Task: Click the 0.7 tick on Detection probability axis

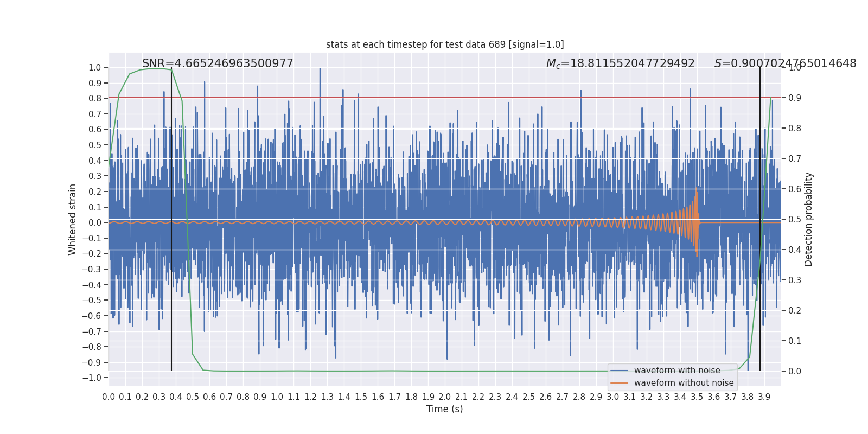Action: tap(795, 158)
